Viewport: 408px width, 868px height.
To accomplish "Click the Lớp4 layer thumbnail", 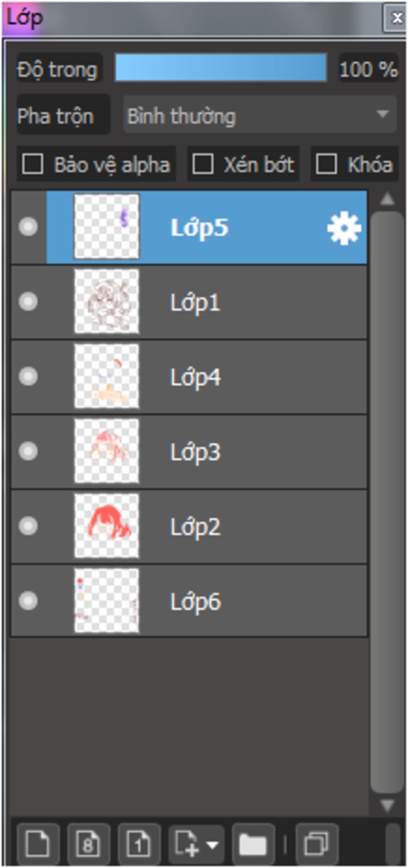I will coord(106,376).
